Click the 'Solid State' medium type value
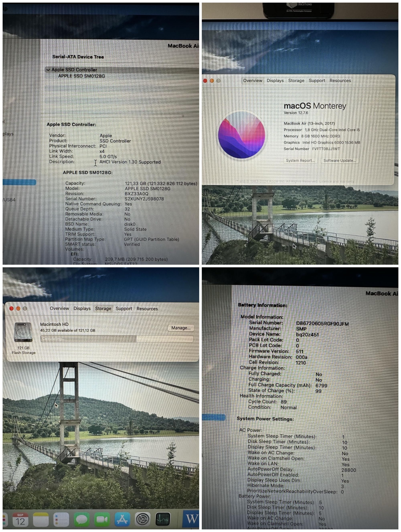This screenshot has width=401, height=532. tap(135, 230)
